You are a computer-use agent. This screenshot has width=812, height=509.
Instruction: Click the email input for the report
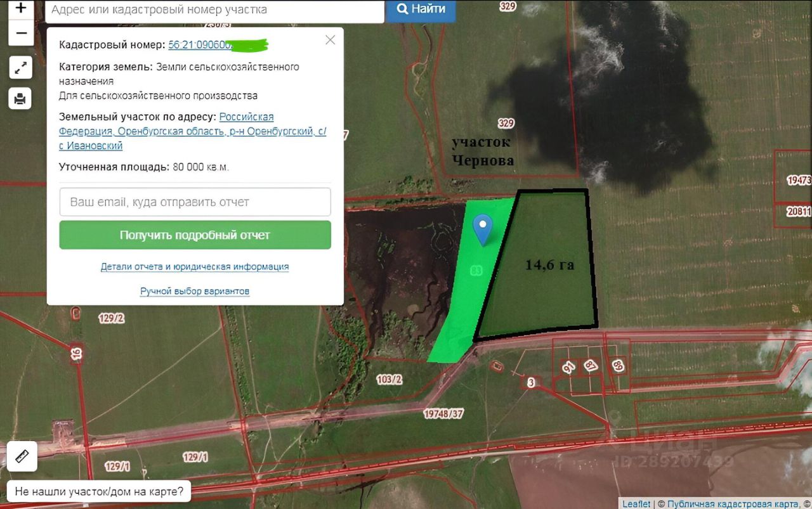195,202
